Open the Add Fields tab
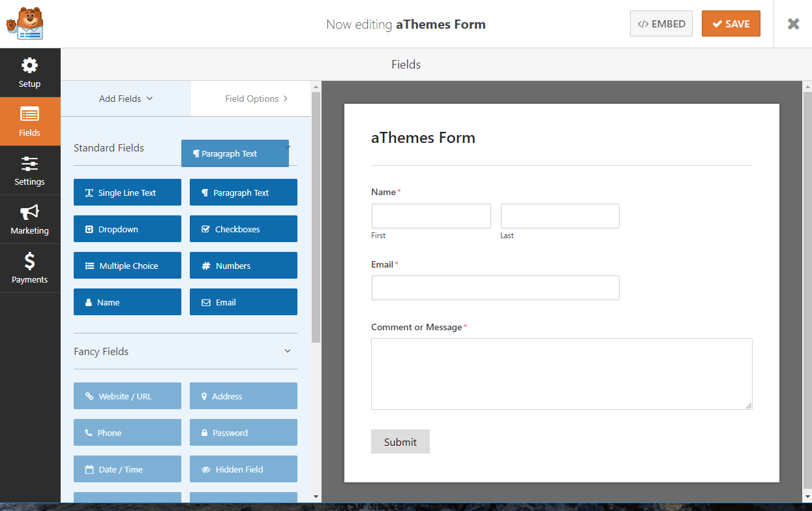This screenshot has width=812, height=511. [x=120, y=99]
